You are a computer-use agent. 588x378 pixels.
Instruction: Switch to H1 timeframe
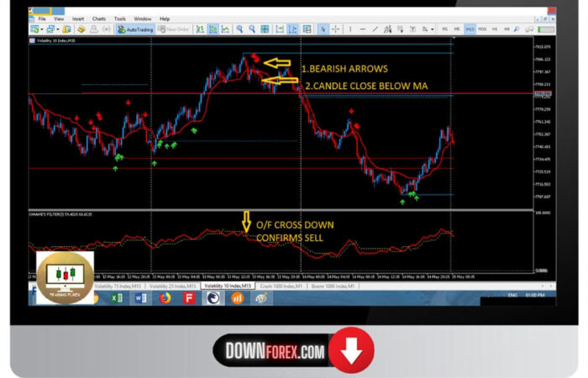click(495, 29)
